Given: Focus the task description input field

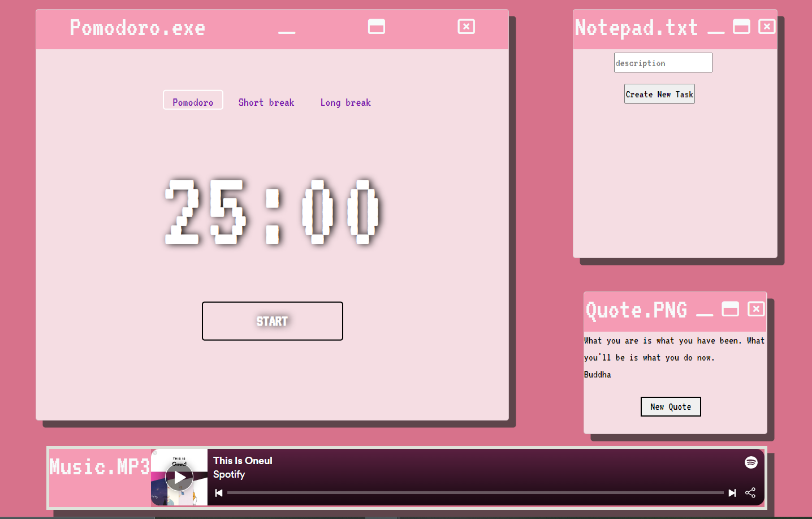Looking at the screenshot, I should tap(663, 63).
